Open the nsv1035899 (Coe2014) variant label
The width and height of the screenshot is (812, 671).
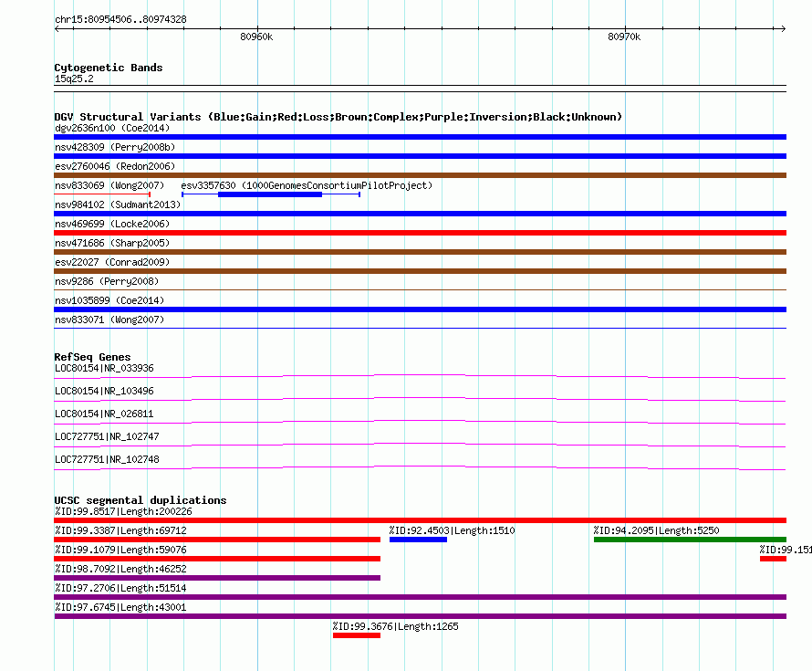click(x=109, y=300)
